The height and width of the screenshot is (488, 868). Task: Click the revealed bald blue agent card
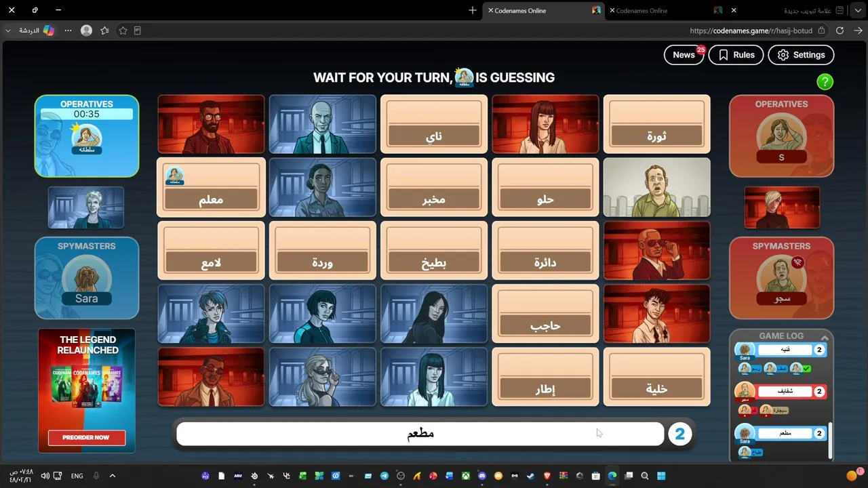pyautogui.click(x=322, y=124)
